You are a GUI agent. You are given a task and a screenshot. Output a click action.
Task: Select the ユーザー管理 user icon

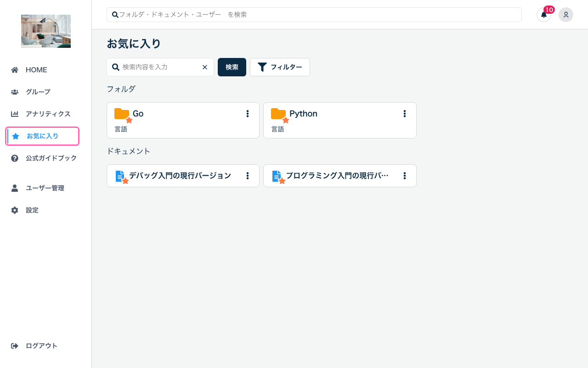pos(15,188)
